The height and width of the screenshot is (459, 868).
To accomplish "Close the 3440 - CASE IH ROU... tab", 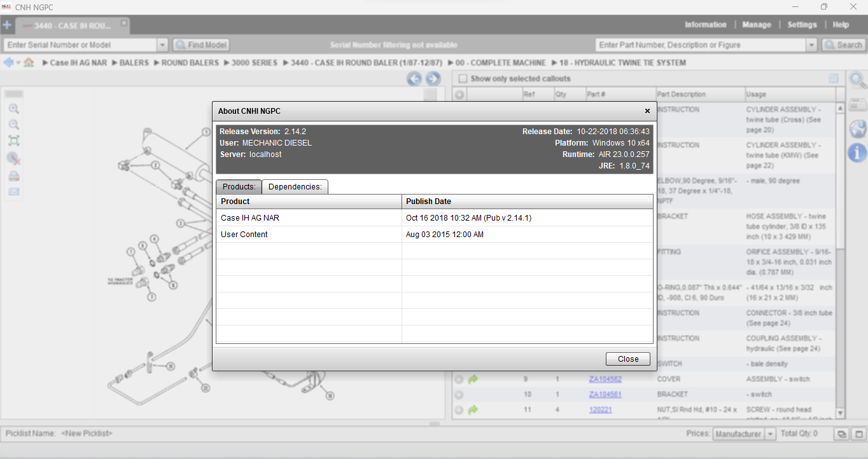I will (x=124, y=23).
